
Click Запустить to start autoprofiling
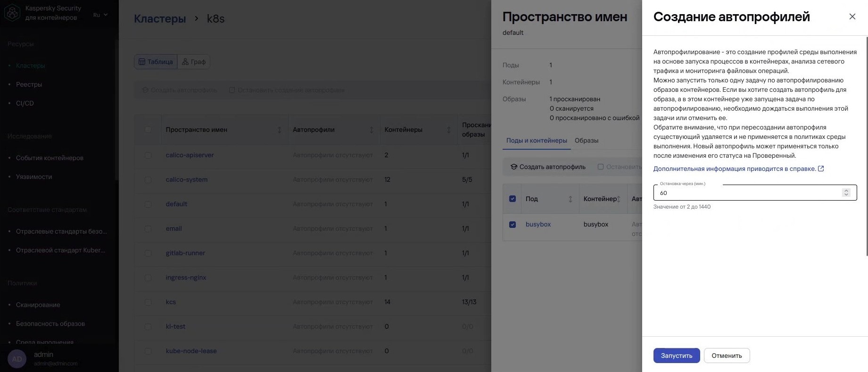(677, 356)
